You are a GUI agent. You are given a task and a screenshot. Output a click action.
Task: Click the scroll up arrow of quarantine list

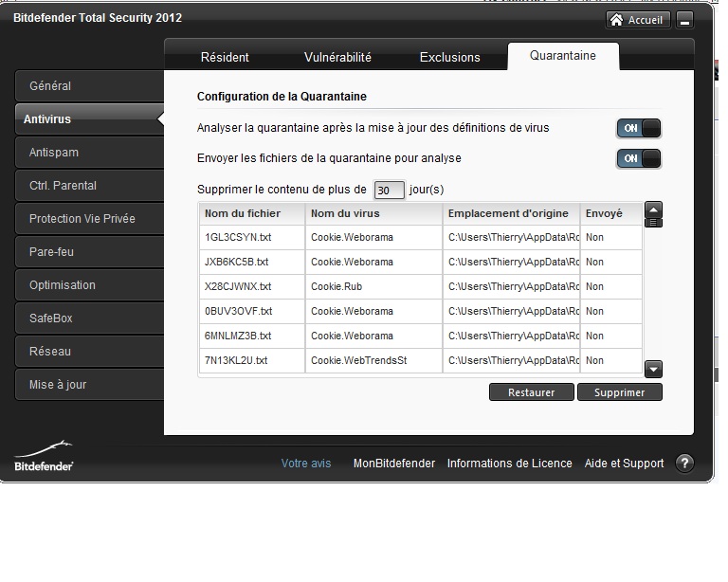[653, 209]
